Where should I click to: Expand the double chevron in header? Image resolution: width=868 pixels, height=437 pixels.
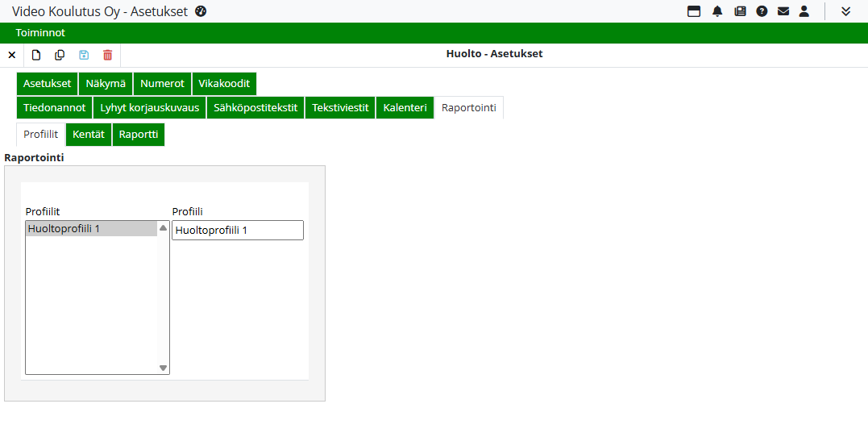click(x=845, y=11)
